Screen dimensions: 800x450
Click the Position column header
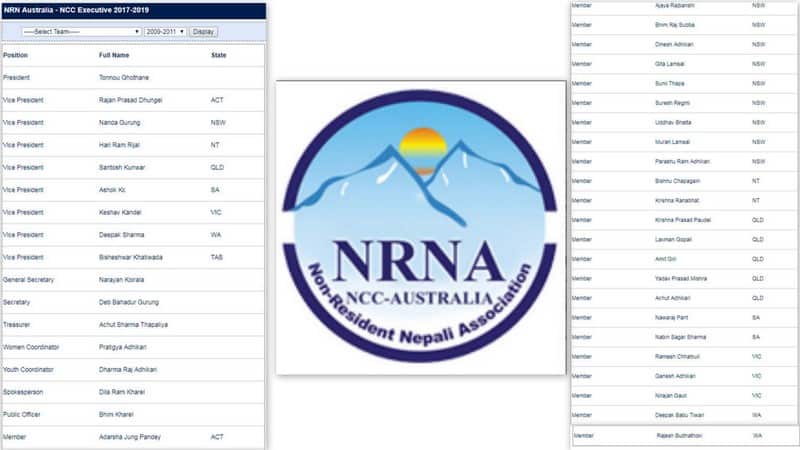(x=15, y=55)
